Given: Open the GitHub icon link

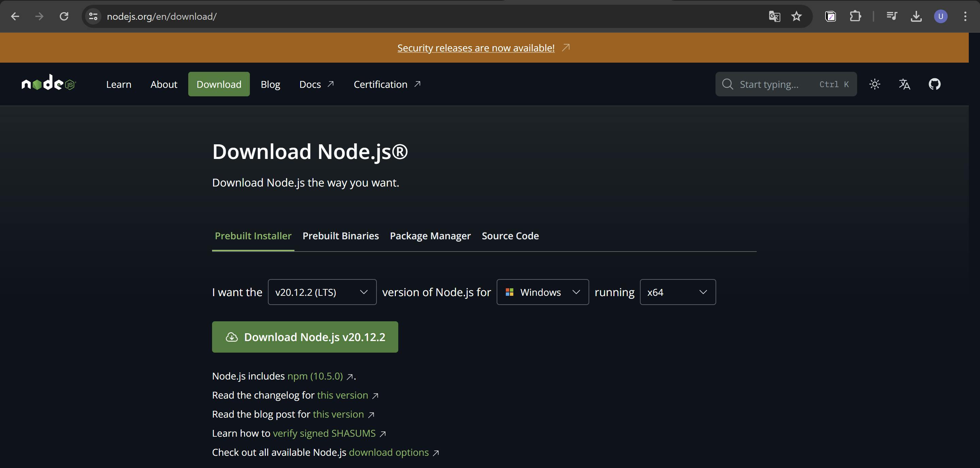Looking at the screenshot, I should pos(934,84).
